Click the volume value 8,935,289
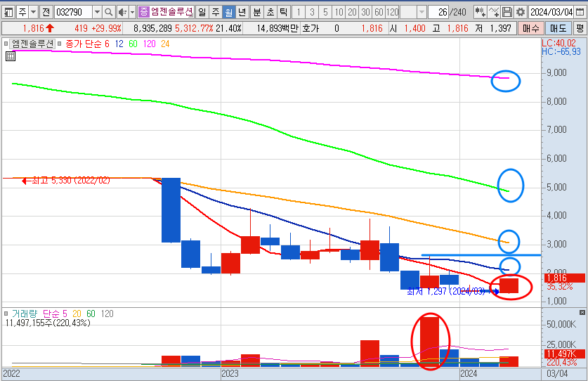Screen dimensions: 588x381 (x=152, y=29)
